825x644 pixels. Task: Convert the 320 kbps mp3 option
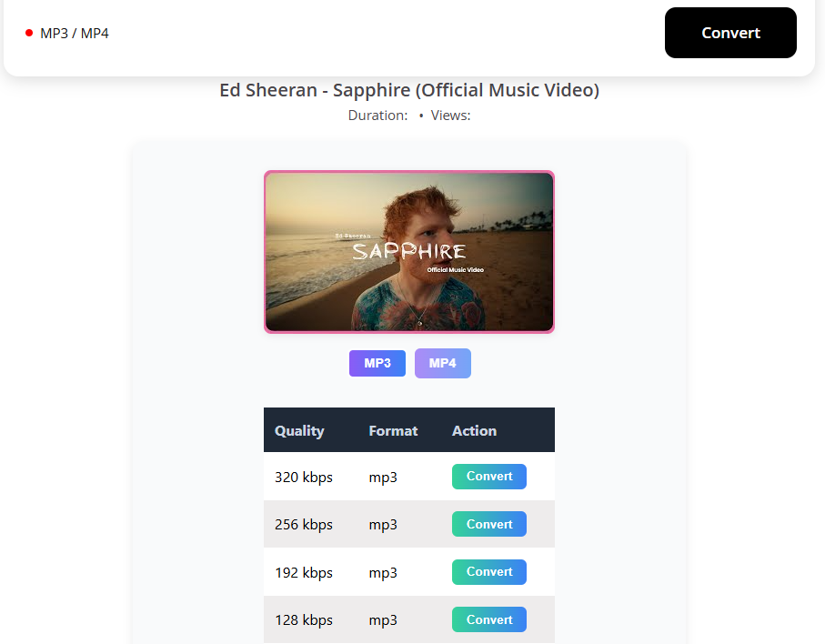tap(488, 477)
